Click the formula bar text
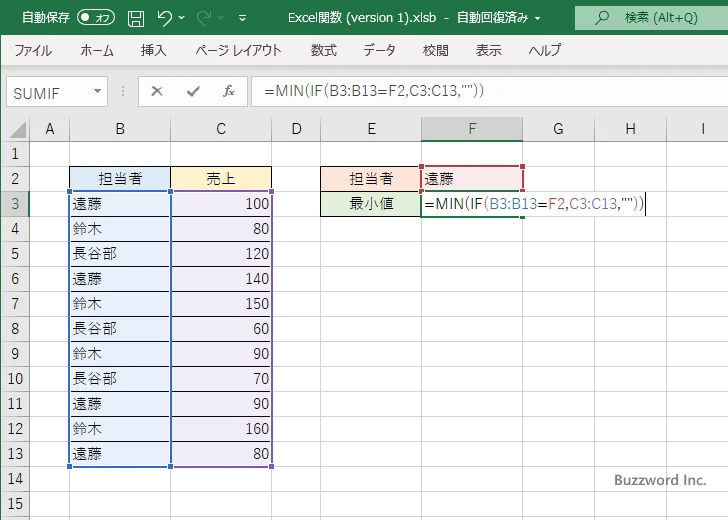This screenshot has width=728, height=520. 374,91
